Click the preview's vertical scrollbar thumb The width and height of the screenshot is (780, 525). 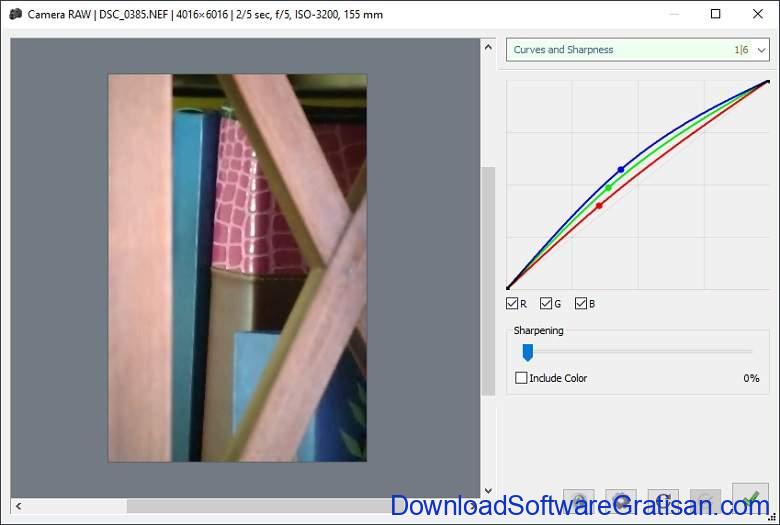pos(488,281)
